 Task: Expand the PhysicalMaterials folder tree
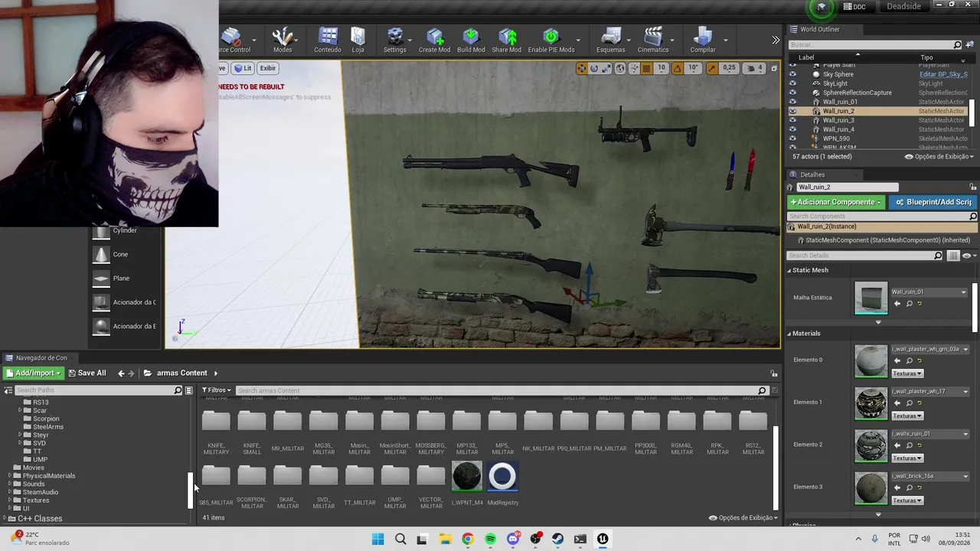pyautogui.click(x=10, y=476)
